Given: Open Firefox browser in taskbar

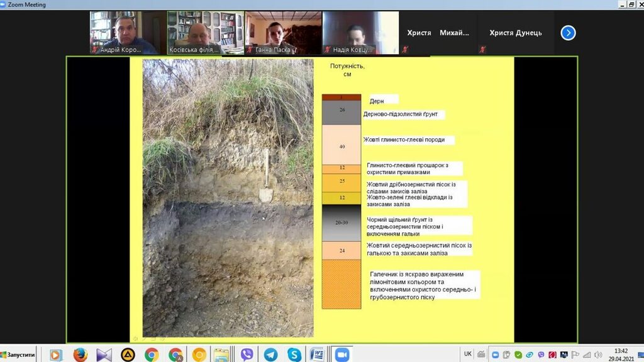Looking at the screenshot, I should tap(80, 354).
